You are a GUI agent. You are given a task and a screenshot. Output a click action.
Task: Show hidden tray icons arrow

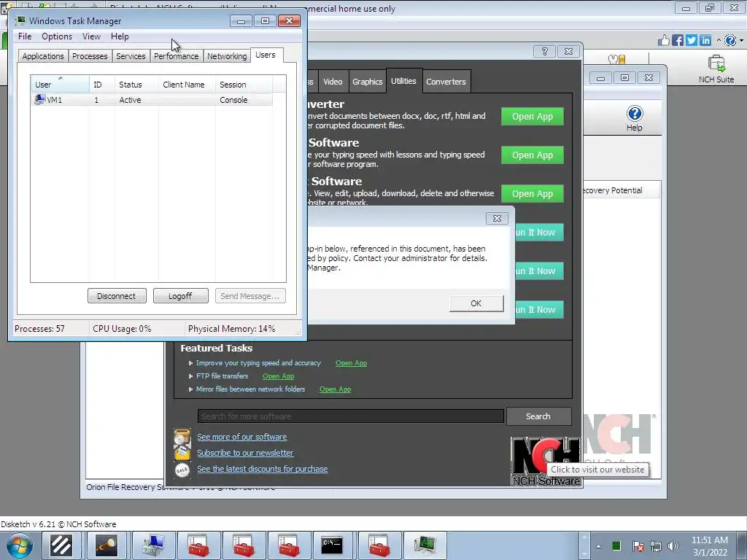pos(598,546)
